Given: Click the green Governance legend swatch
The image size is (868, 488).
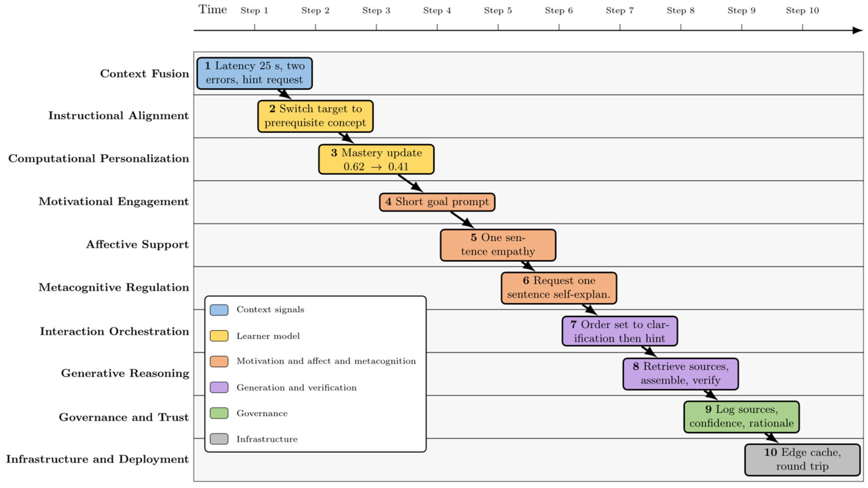Looking at the screenshot, I should click(219, 413).
